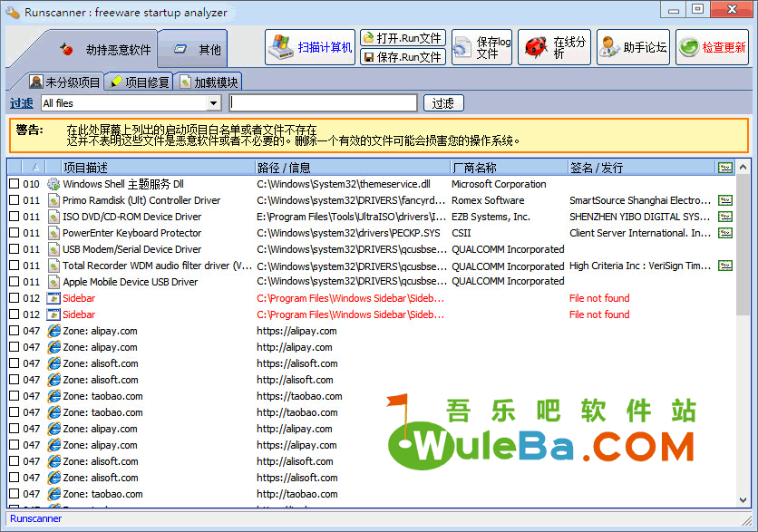The image size is (758, 532).
Task: Select the EZB Systems, Inc. vendor cell
Action: (x=491, y=217)
